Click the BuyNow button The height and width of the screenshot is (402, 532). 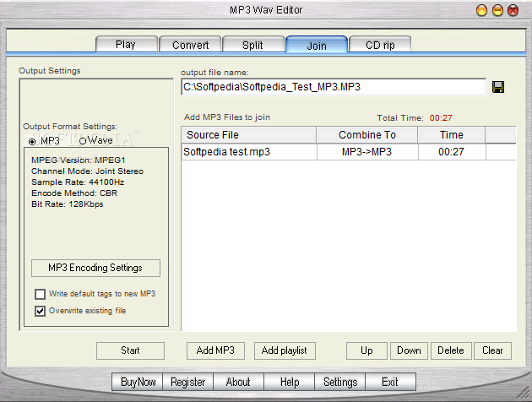click(x=138, y=382)
